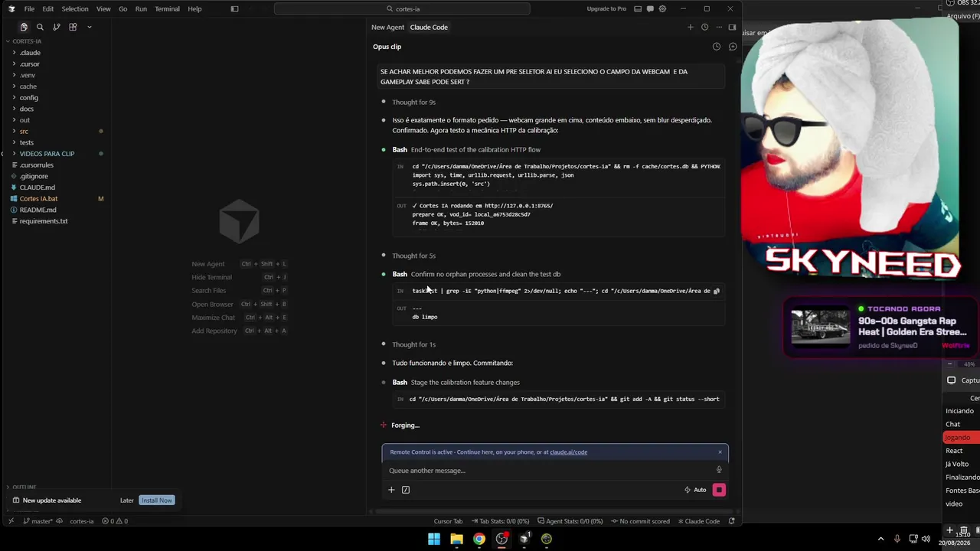Copy the tasklist command with copy icon
The width and height of the screenshot is (980, 551).
(717, 291)
